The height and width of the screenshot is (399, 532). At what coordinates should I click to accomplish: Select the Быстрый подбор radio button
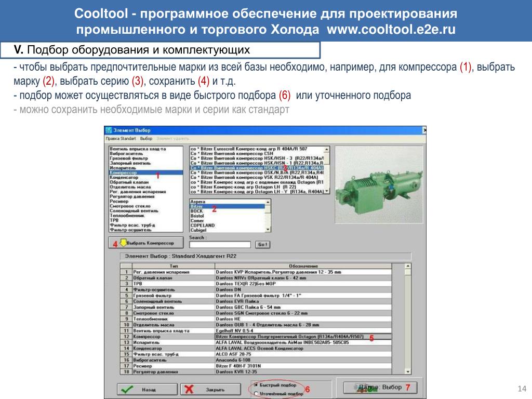[x=256, y=385]
